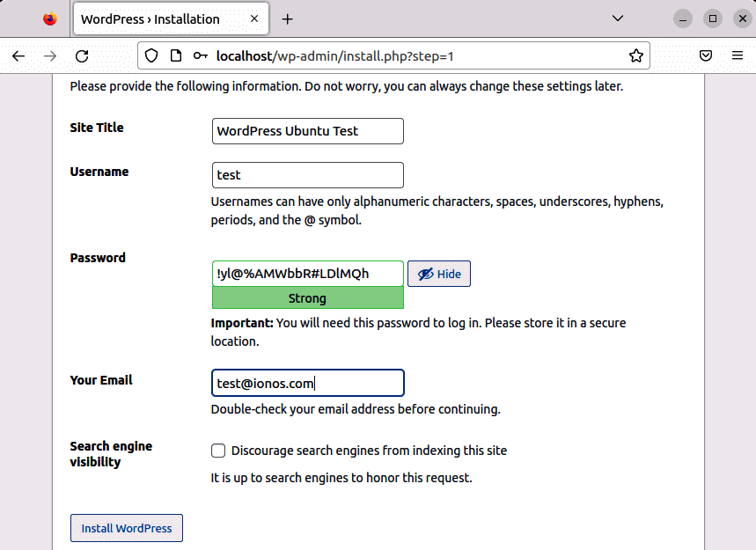Click the Password label
Image resolution: width=756 pixels, height=550 pixels.
pos(98,258)
